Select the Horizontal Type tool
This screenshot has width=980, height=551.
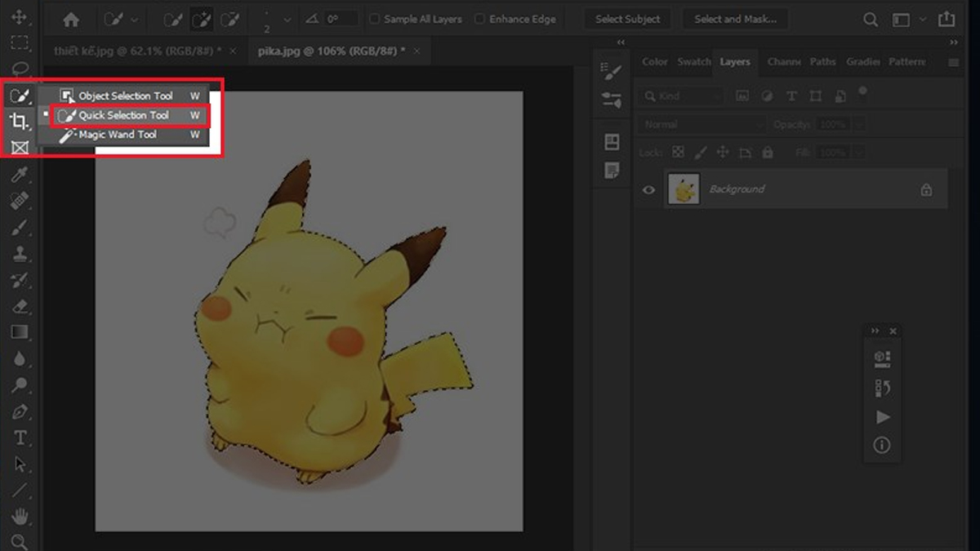pyautogui.click(x=20, y=438)
